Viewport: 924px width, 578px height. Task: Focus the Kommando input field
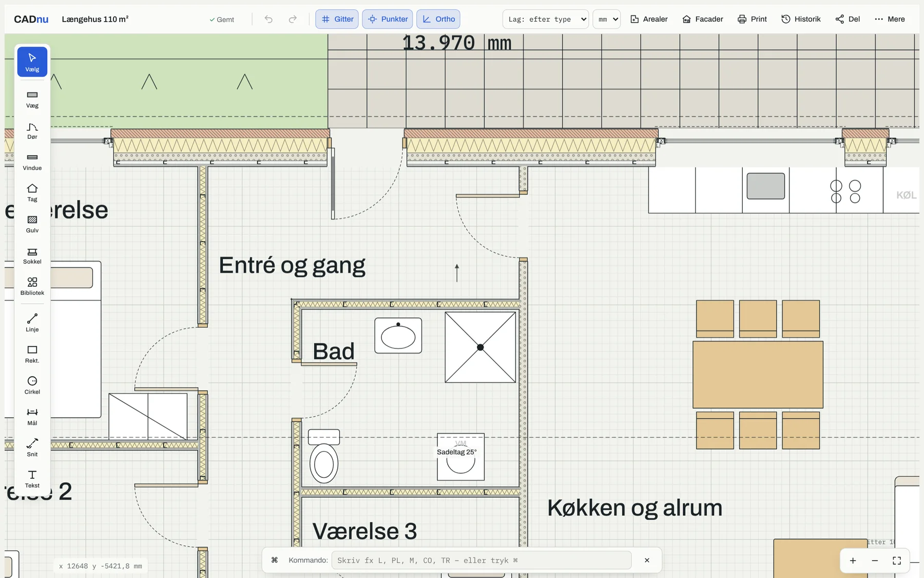tap(482, 560)
